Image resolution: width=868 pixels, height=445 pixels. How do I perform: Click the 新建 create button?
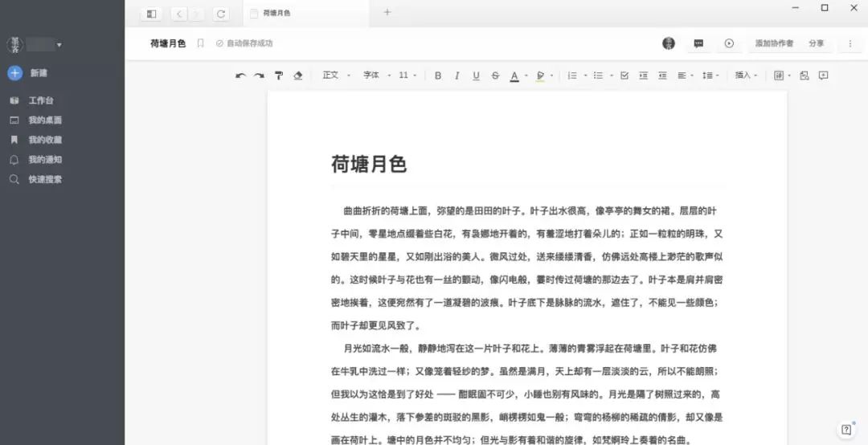point(27,73)
